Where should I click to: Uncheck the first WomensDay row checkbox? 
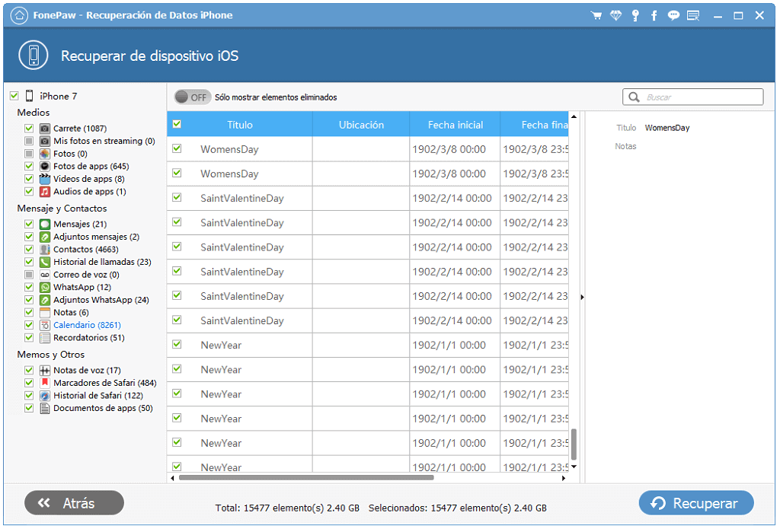click(177, 148)
